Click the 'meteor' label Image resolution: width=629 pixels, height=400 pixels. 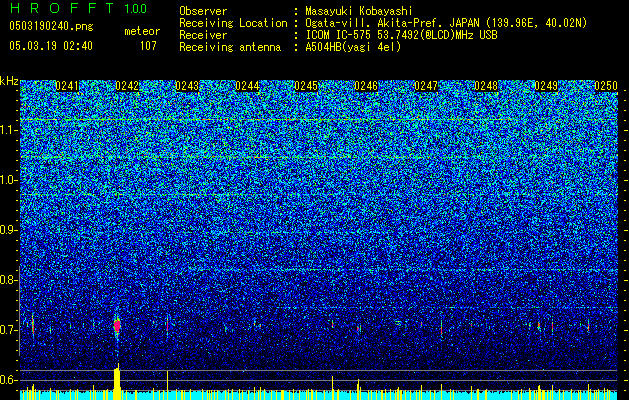pyautogui.click(x=142, y=31)
